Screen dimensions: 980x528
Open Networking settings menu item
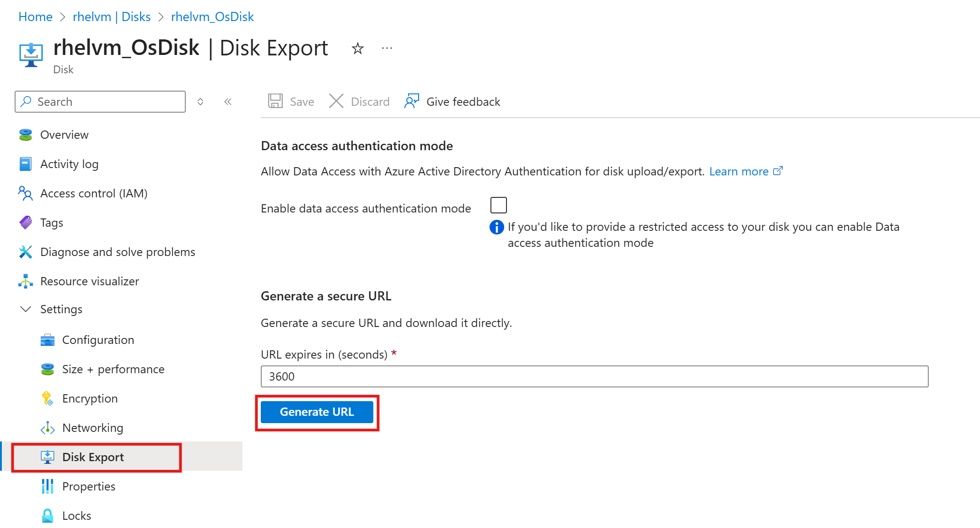[x=92, y=428]
